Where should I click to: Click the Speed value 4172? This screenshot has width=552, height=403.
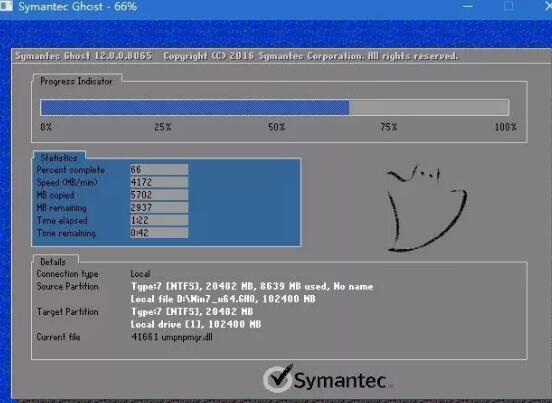(x=159, y=182)
